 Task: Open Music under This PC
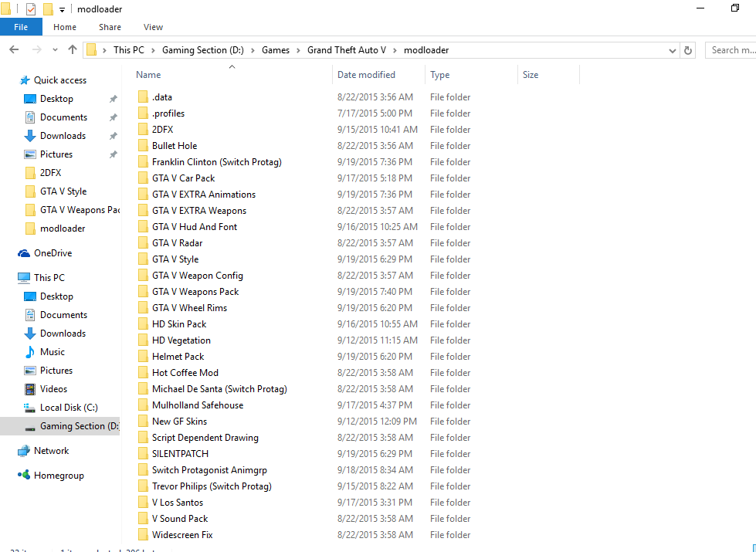click(x=52, y=352)
